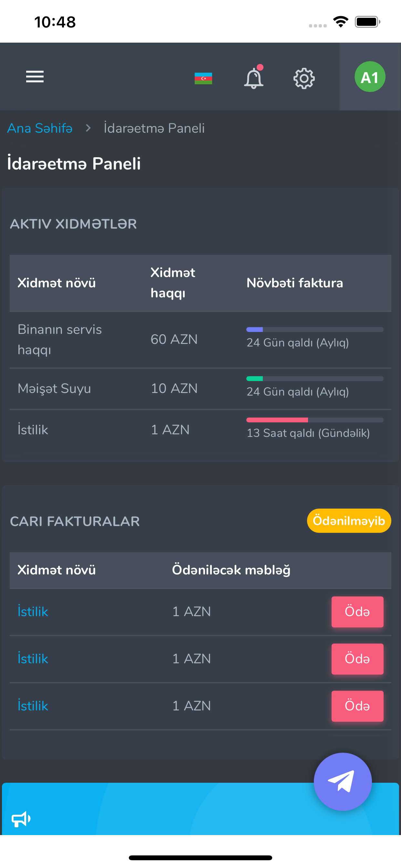Tap the megaphone announcement icon

pos(21,819)
